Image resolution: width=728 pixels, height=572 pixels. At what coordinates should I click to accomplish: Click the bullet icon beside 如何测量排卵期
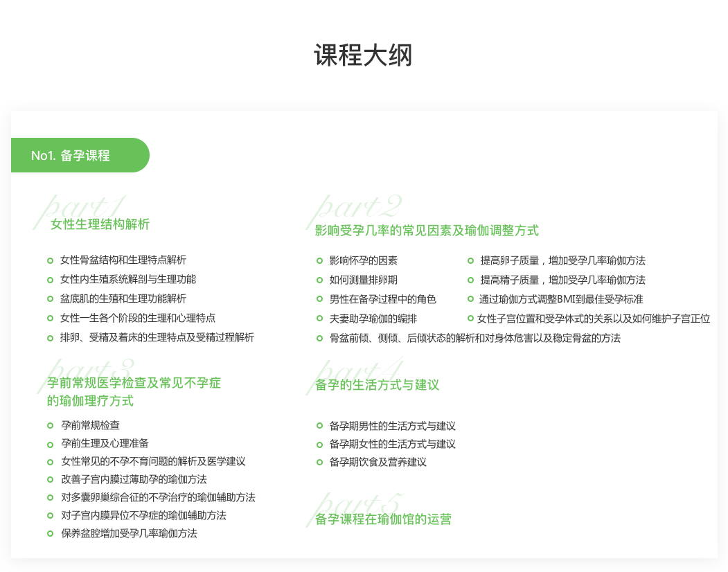click(x=320, y=280)
